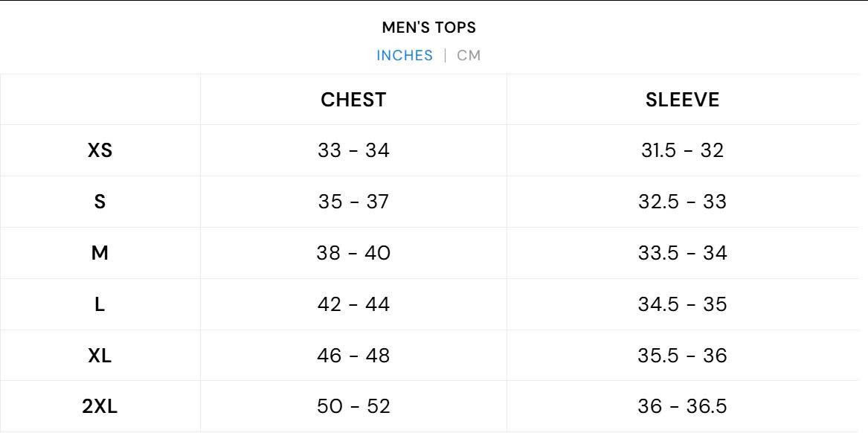
Task: Select the XL size row label
Action: (x=100, y=356)
